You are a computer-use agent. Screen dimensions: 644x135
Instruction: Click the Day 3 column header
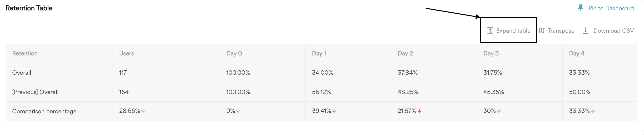(x=491, y=53)
